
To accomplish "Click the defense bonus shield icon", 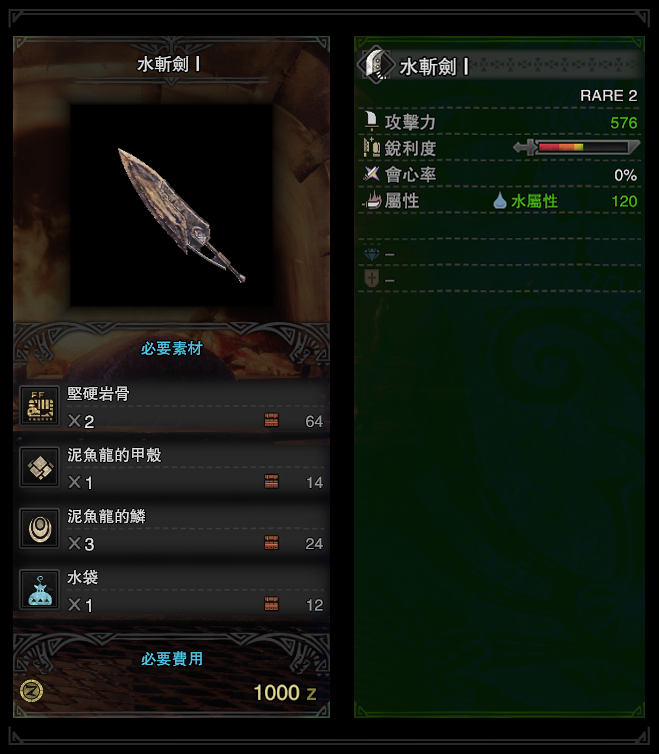I will click(x=372, y=278).
